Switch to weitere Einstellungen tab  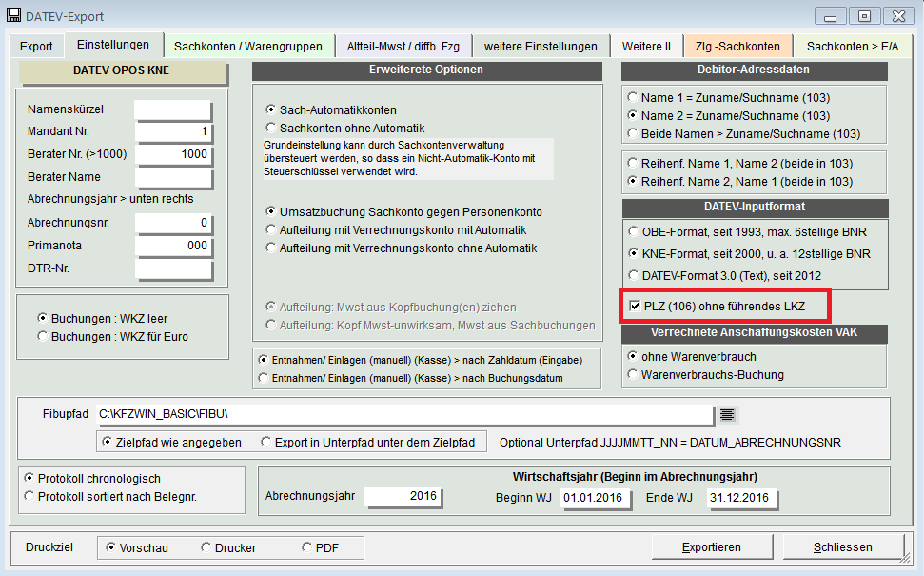click(541, 46)
